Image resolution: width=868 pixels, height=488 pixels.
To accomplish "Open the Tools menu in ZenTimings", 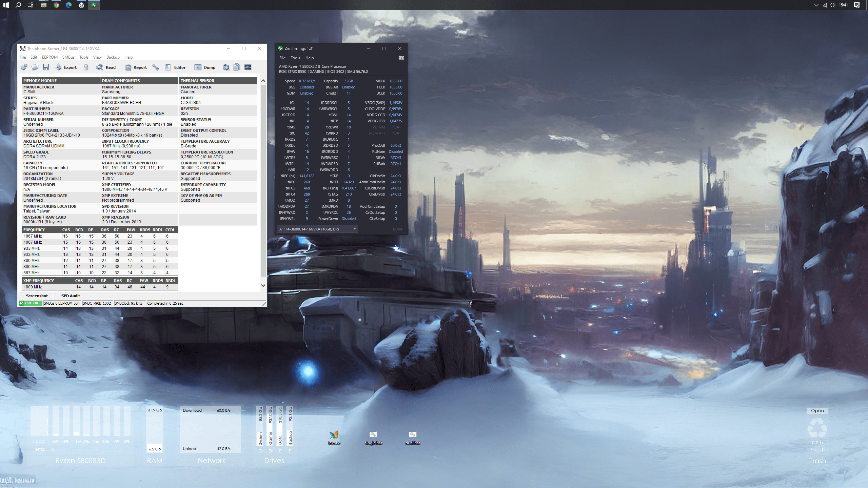I will click(295, 58).
